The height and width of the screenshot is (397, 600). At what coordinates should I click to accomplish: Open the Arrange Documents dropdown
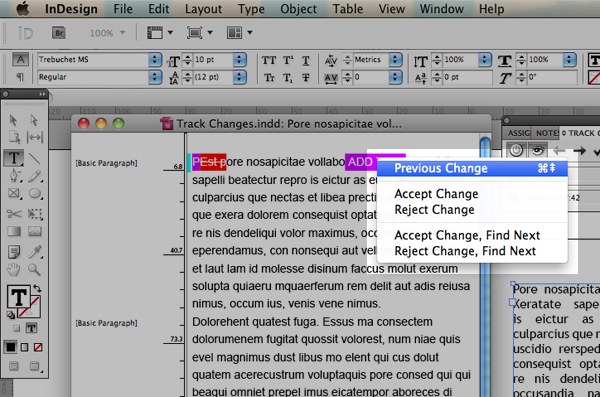click(240, 33)
